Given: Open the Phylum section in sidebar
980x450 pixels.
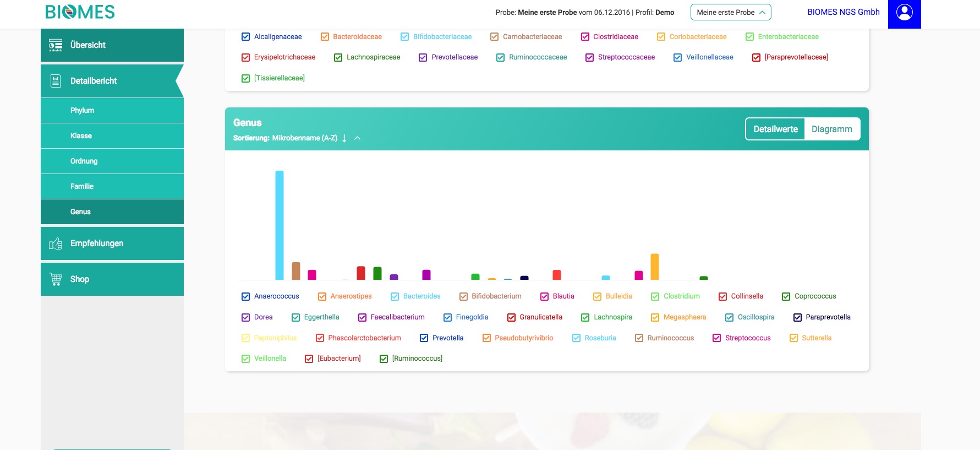Looking at the screenshot, I should (x=83, y=110).
